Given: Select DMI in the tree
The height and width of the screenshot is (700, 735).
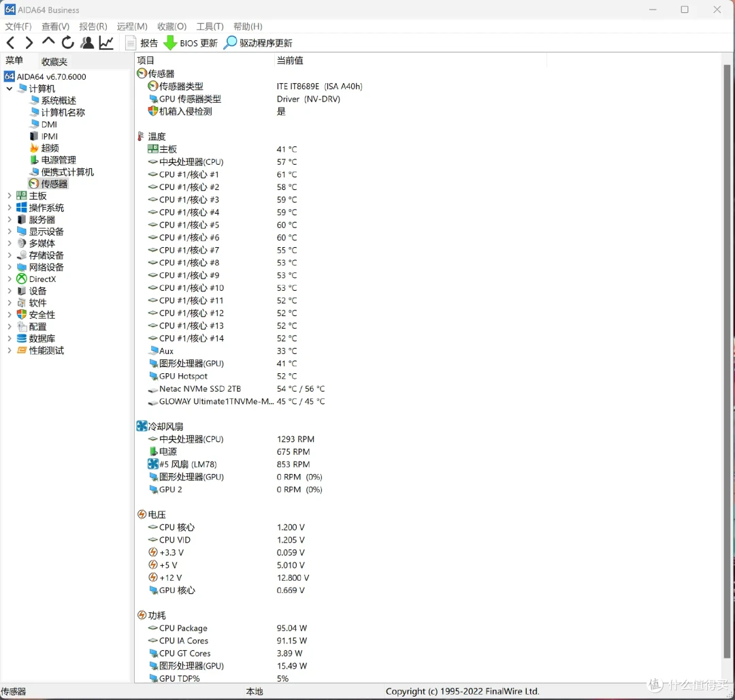Looking at the screenshot, I should (43, 124).
